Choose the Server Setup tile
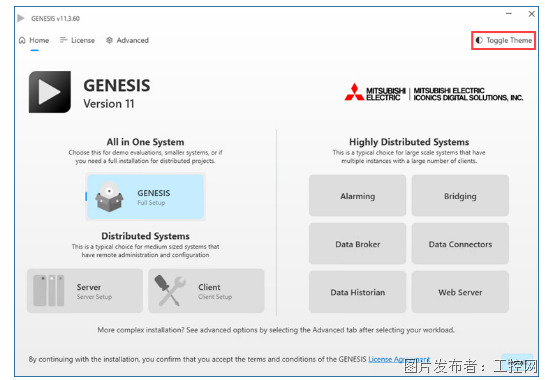545x380 pixels. [85, 291]
